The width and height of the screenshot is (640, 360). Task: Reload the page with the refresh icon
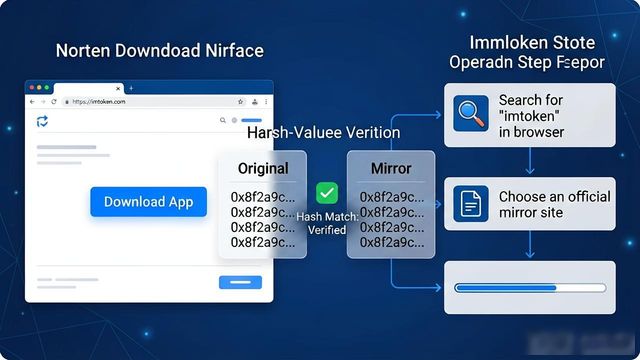tap(54, 102)
